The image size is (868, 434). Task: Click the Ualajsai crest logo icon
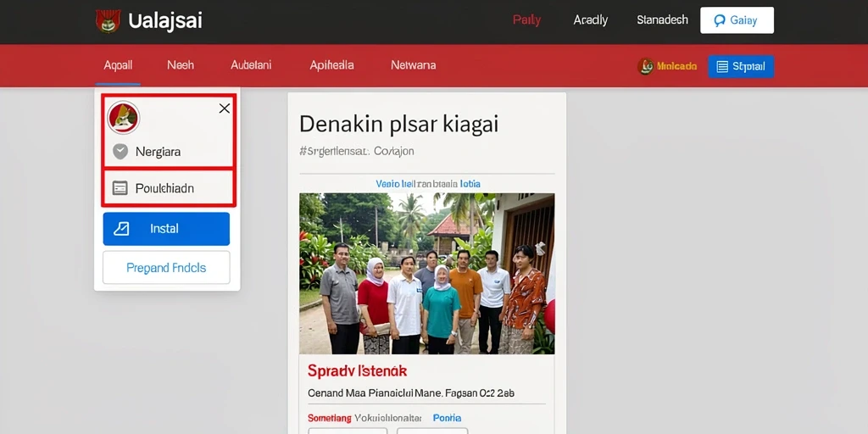tap(108, 21)
